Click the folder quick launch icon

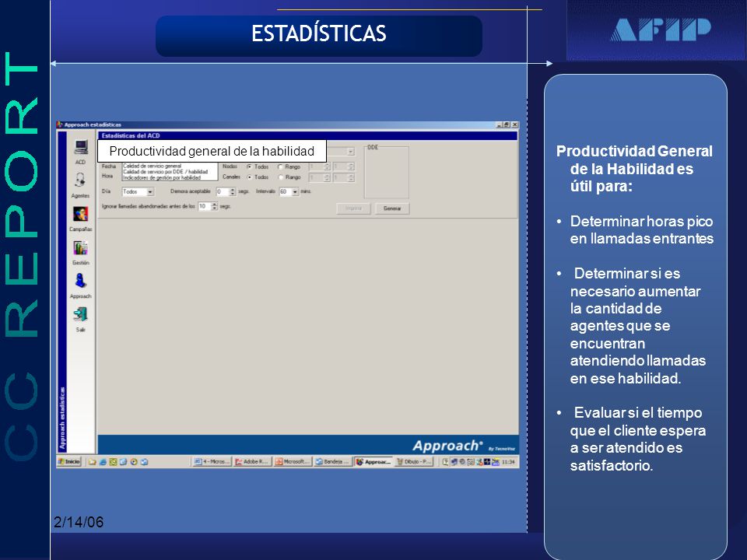tap(92, 461)
